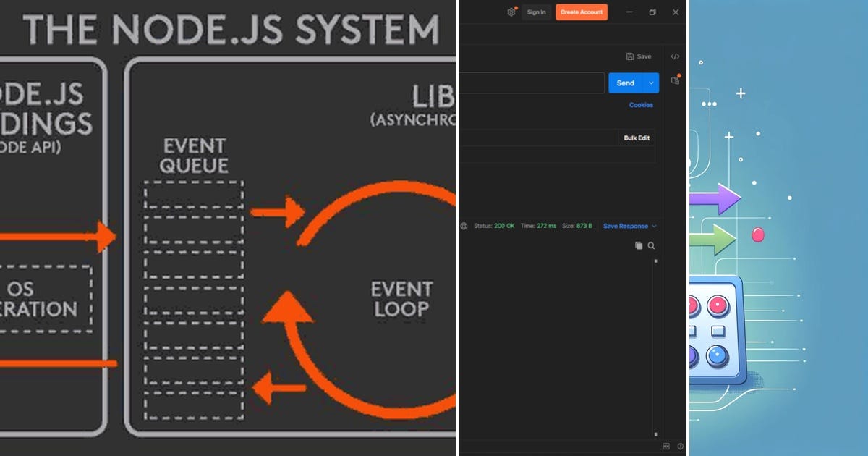Expand the Send options dropdown arrow
Viewport: 868px width, 456px height.
(651, 83)
